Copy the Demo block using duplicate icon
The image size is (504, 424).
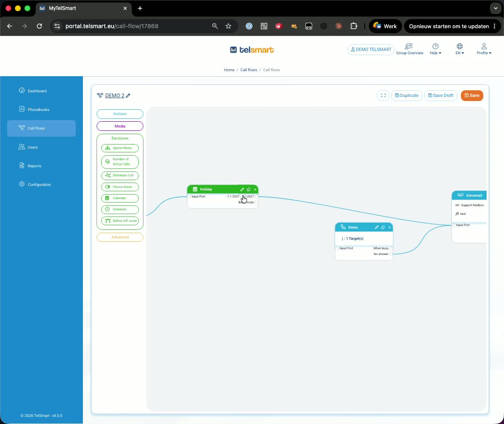pos(383,227)
